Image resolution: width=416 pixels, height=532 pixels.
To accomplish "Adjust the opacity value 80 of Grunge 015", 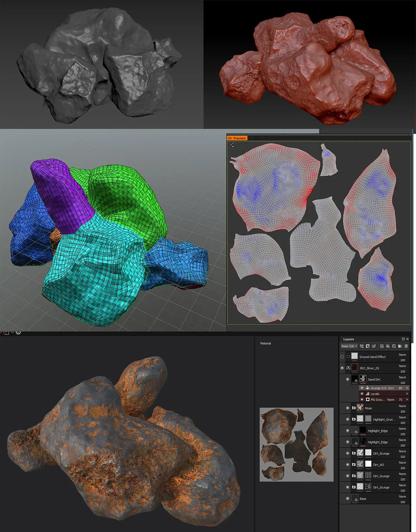I will [400, 388].
